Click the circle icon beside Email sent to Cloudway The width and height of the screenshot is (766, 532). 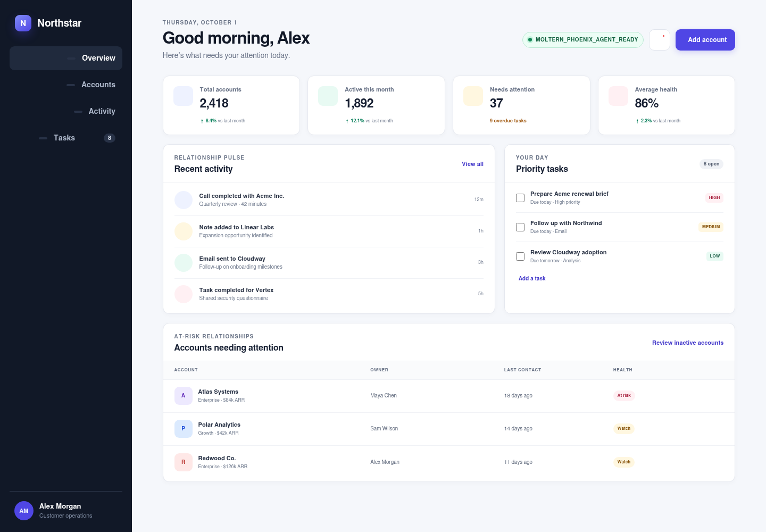click(184, 263)
